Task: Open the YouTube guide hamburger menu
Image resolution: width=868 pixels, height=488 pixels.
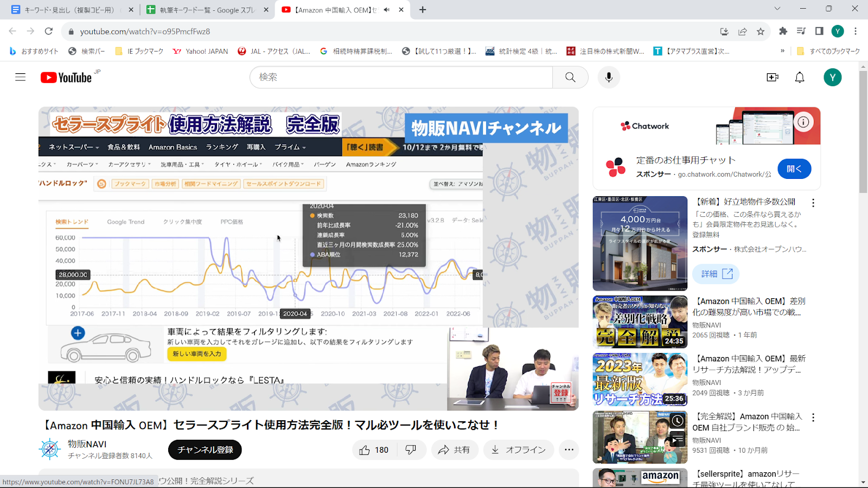Action: [x=20, y=77]
